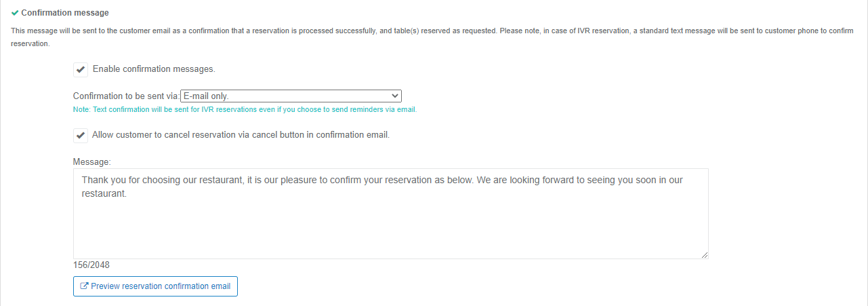Click the 'Confirmation to be sent via:' label
The height and width of the screenshot is (306, 868).
tap(127, 96)
